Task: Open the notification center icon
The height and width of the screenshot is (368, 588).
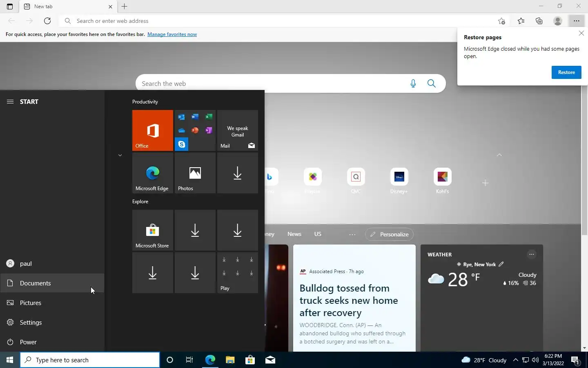Action: (x=576, y=360)
